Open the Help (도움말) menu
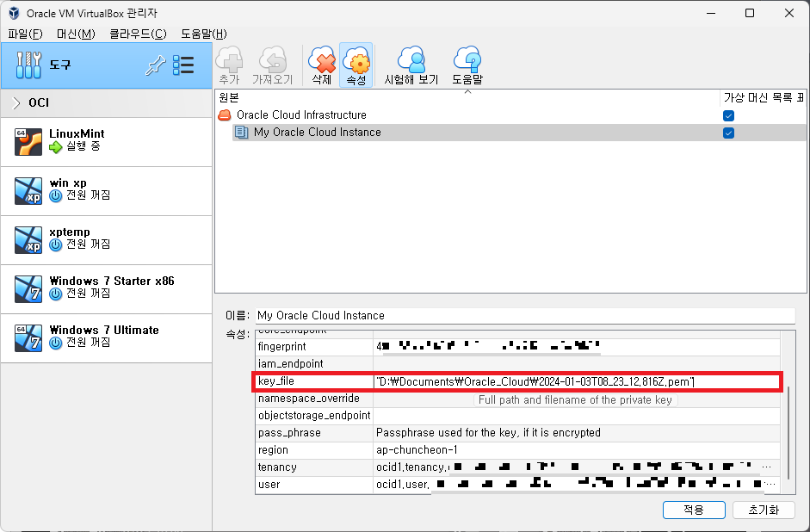Viewport: 810px width, 532px height. point(203,34)
